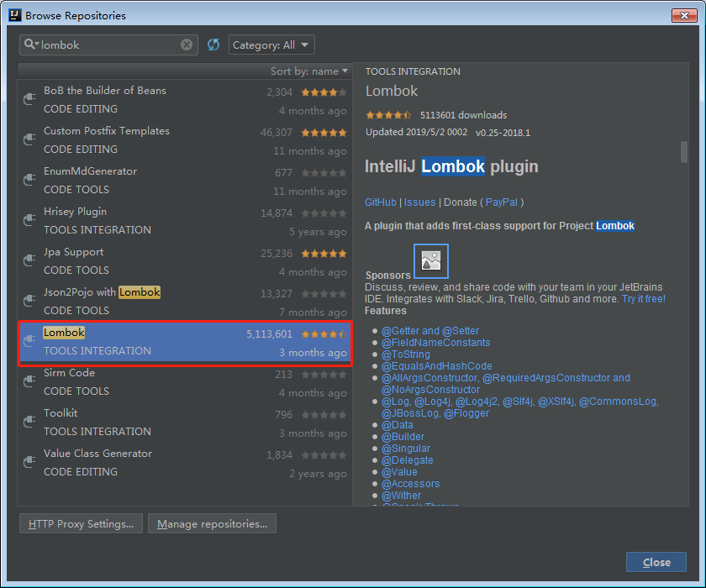Open the PayPal donate link

point(502,202)
